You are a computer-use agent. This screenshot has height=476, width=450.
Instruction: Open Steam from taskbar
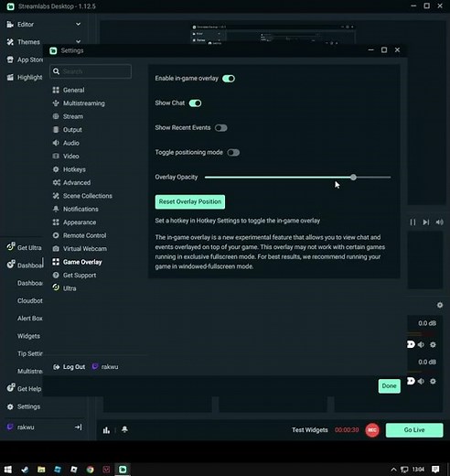pos(25,470)
